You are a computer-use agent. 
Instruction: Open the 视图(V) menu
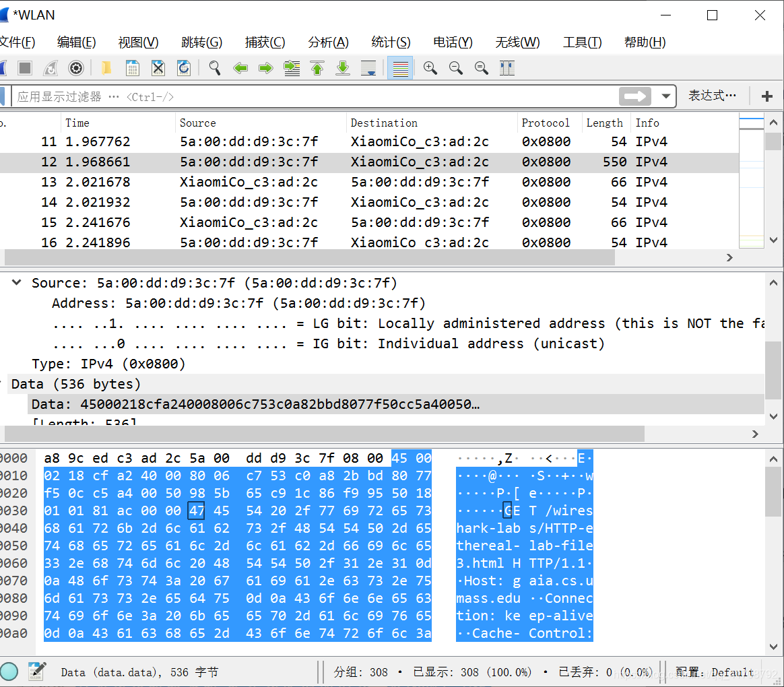pos(139,42)
